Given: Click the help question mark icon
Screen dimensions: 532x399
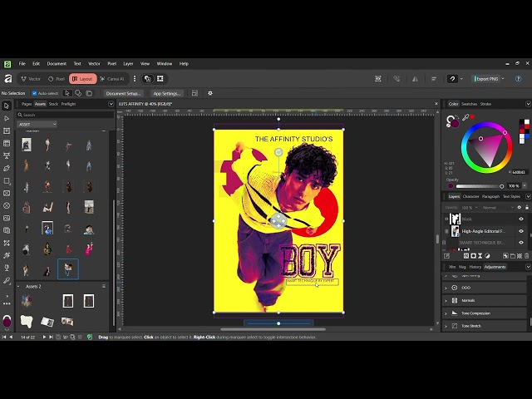Looking at the screenshot, I should pos(519,79).
